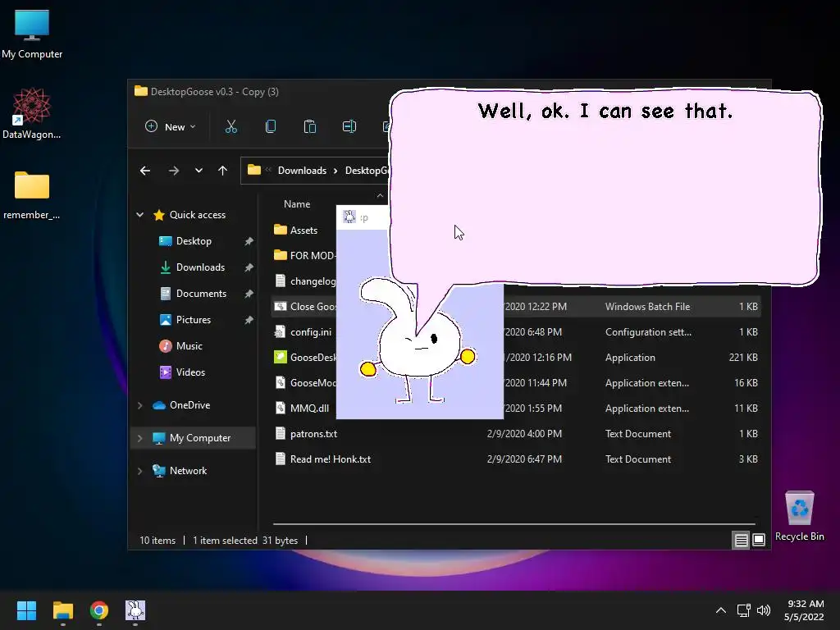The image size is (840, 630).
Task: Open recent locations chevron
Action: [x=199, y=171]
